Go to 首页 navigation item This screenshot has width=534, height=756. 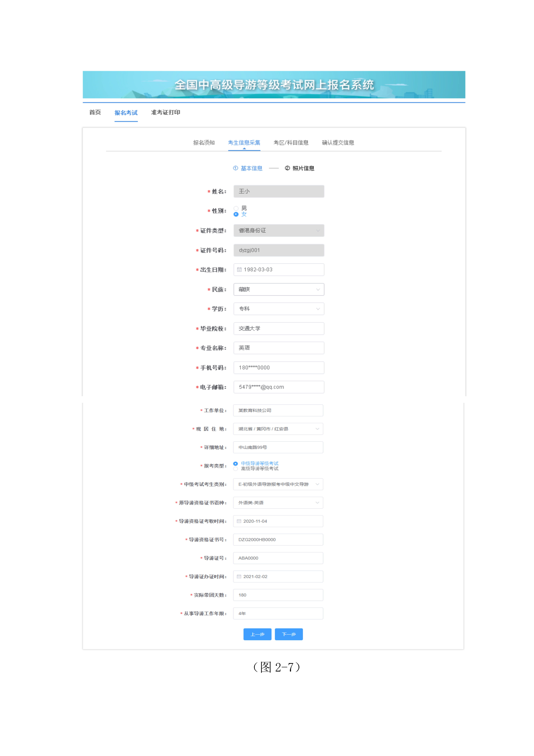[95, 112]
